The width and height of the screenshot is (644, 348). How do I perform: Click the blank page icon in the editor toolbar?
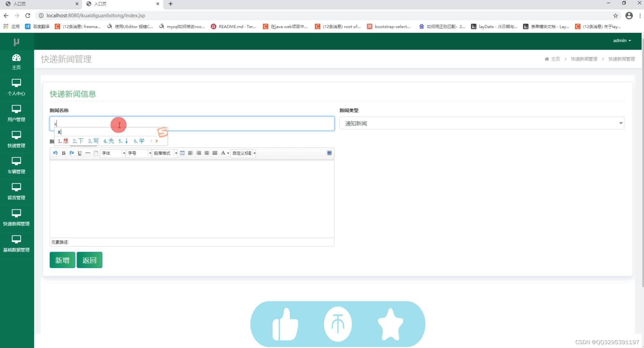coord(96,153)
